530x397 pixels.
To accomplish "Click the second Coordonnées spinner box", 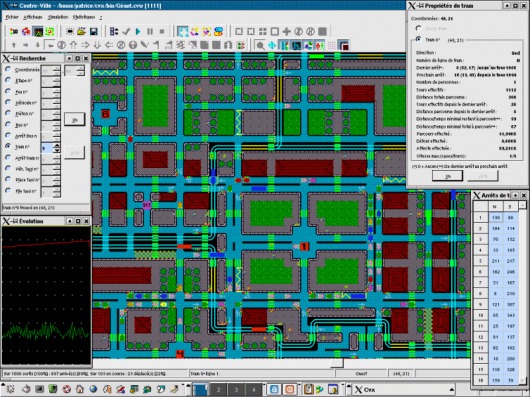I will click(74, 70).
